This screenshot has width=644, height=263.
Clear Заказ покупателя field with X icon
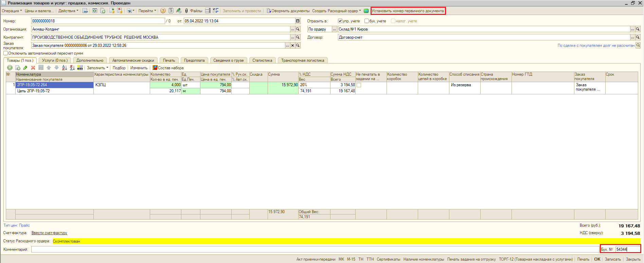pyautogui.click(x=293, y=45)
